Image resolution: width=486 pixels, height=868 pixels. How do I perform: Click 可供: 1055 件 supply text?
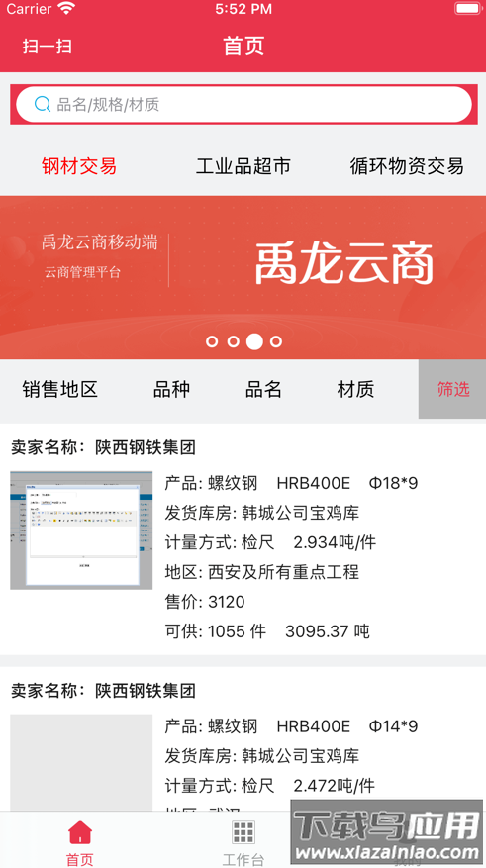click(x=216, y=631)
